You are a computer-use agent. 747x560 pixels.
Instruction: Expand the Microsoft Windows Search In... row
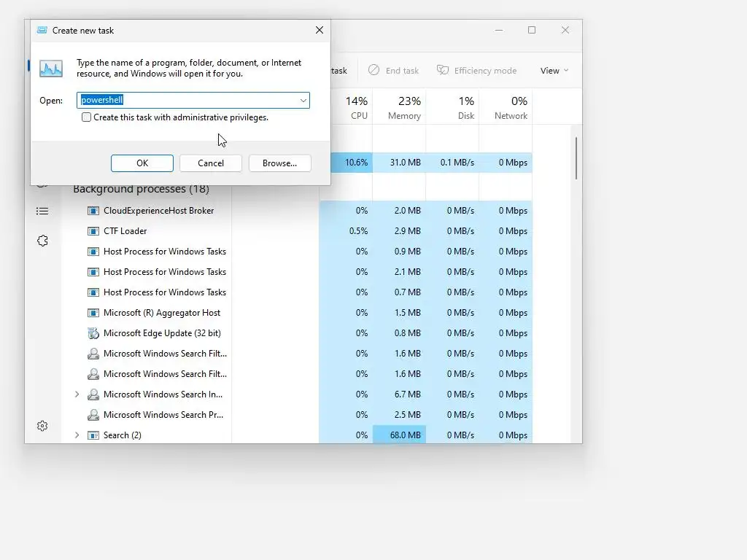[x=77, y=394]
